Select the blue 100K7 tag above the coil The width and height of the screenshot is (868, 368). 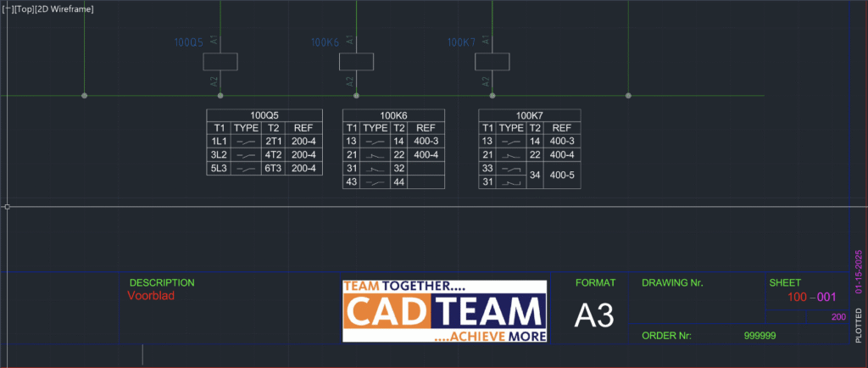[x=462, y=42]
